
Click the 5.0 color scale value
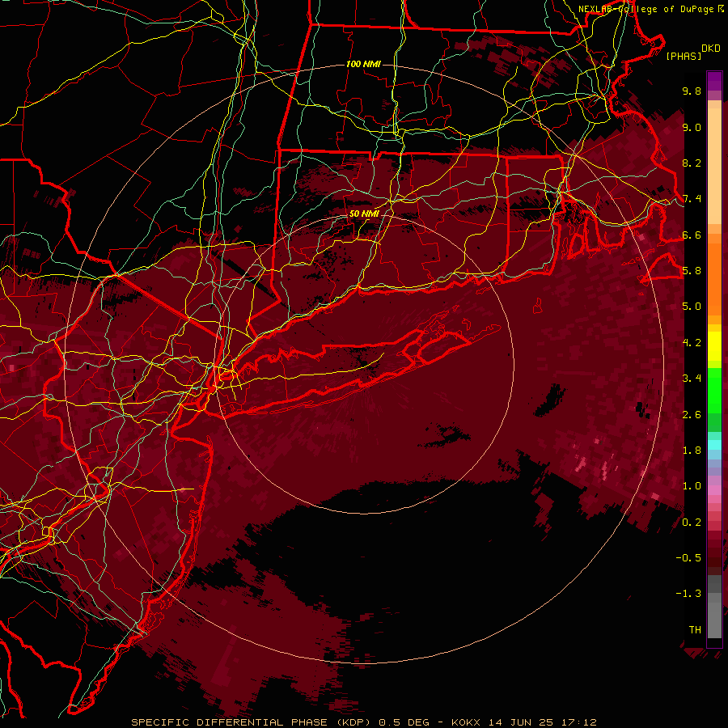(x=692, y=307)
